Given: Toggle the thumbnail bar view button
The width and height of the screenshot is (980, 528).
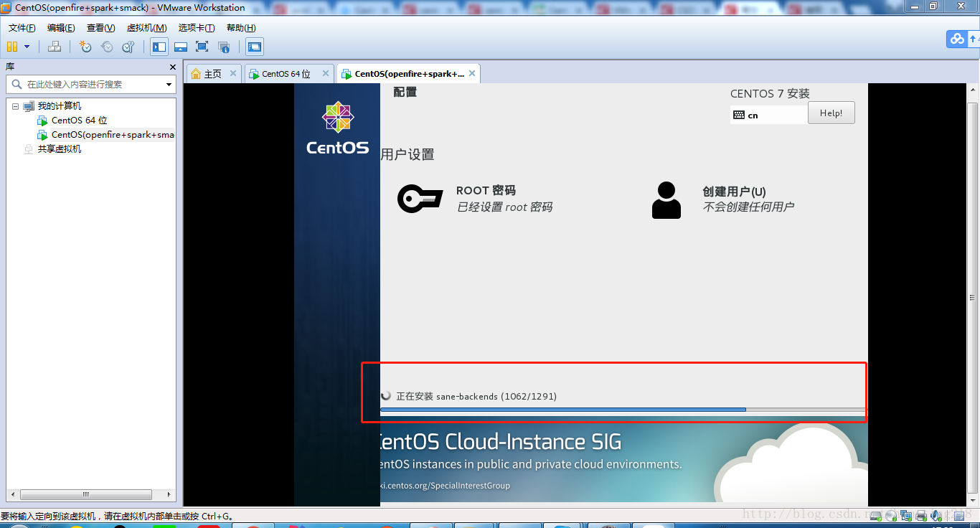Looking at the screenshot, I should click(181, 47).
